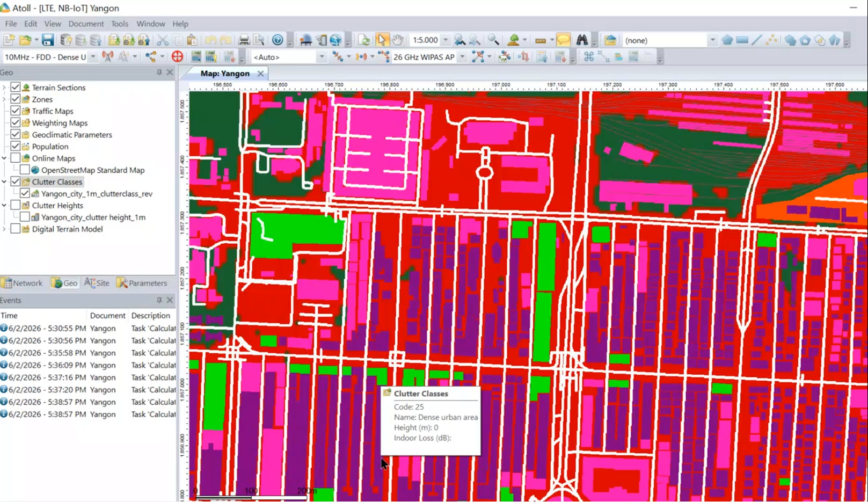The height and width of the screenshot is (502, 868).
Task: Expand the Digital Terrain Model tree node
Action: [4, 229]
